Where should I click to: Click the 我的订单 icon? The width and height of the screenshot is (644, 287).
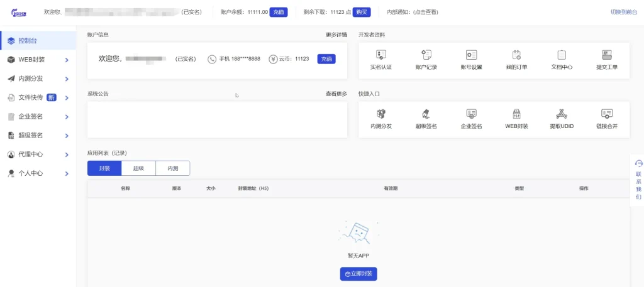pyautogui.click(x=516, y=55)
